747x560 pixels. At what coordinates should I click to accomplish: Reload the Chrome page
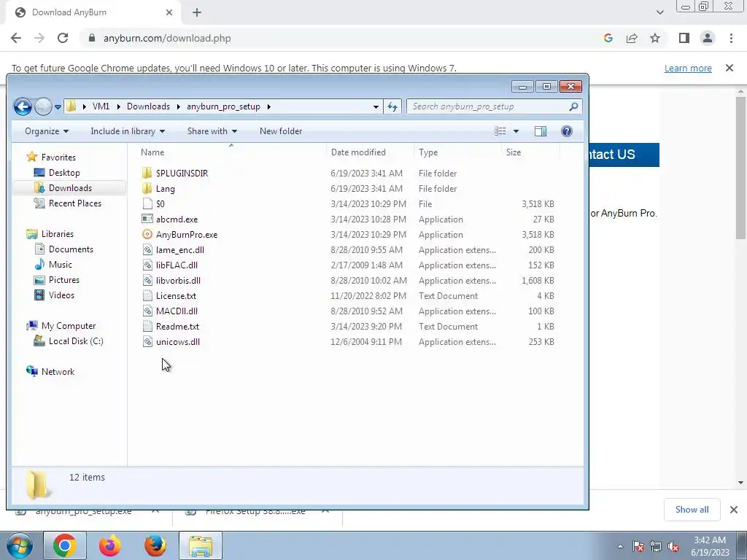(x=63, y=38)
